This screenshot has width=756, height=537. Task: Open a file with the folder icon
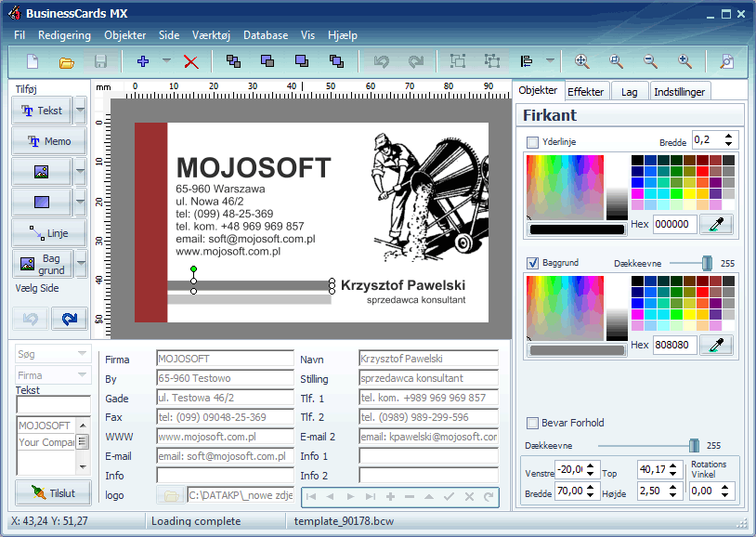click(x=67, y=61)
